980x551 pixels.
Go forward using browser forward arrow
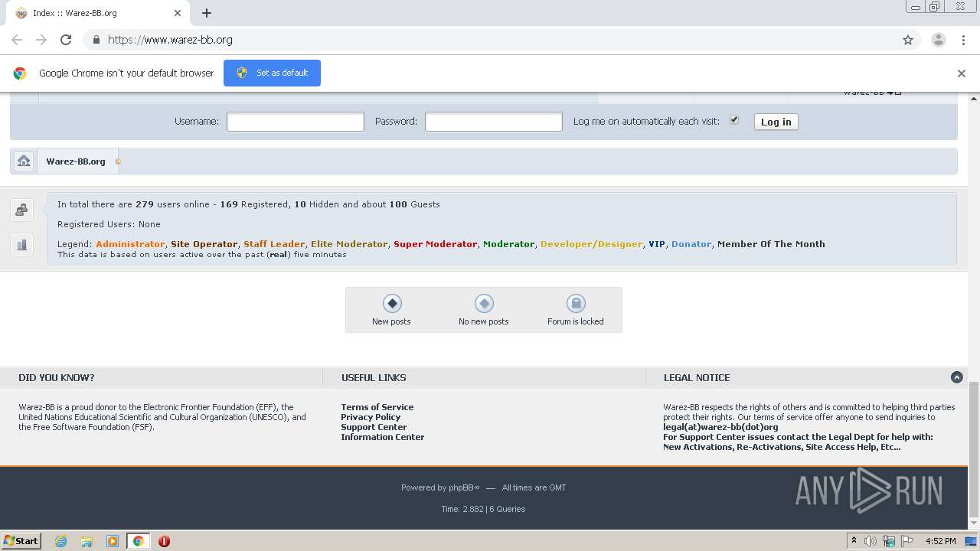[x=41, y=40]
